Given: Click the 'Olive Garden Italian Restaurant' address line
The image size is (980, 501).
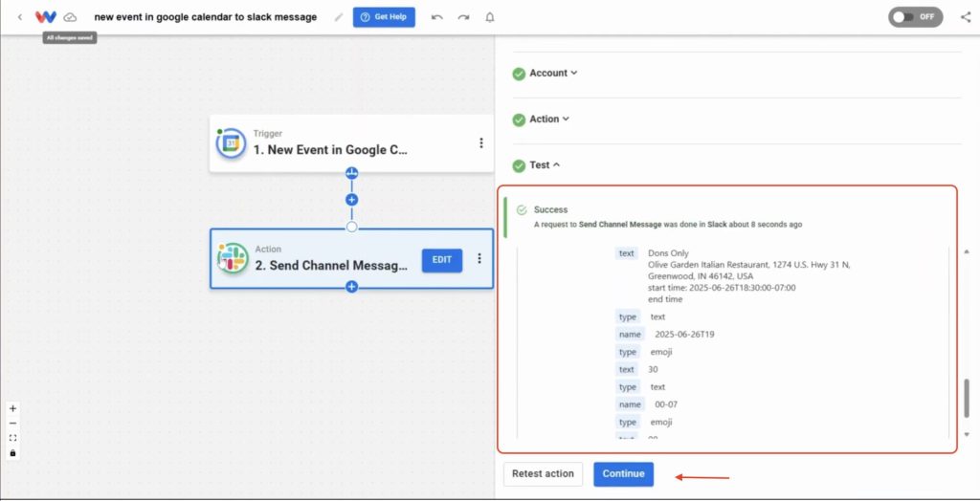Looking at the screenshot, I should [x=748, y=265].
